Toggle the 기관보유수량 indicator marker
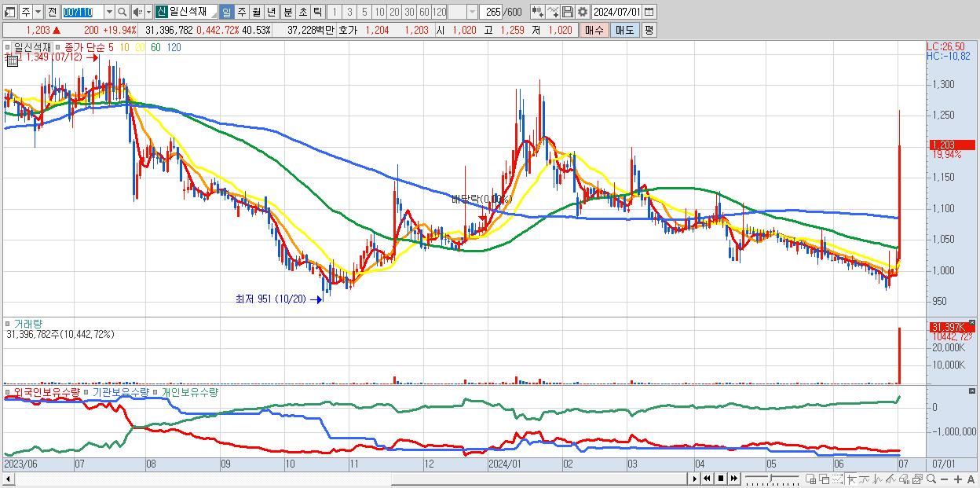Image resolution: width=980 pixels, height=488 pixels. pos(86,391)
